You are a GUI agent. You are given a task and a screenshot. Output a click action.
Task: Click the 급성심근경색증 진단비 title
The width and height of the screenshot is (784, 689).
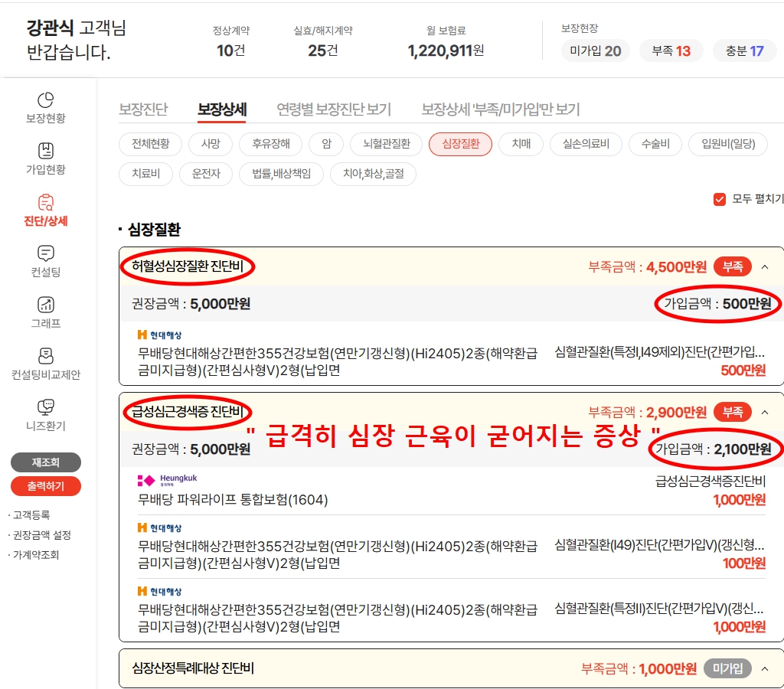[188, 412]
